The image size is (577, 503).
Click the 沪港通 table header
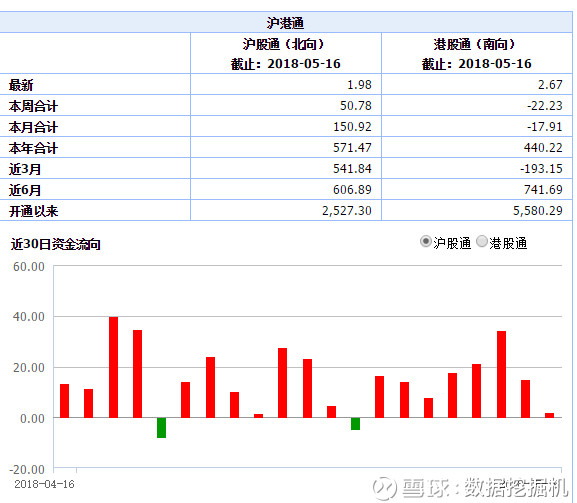[286, 23]
